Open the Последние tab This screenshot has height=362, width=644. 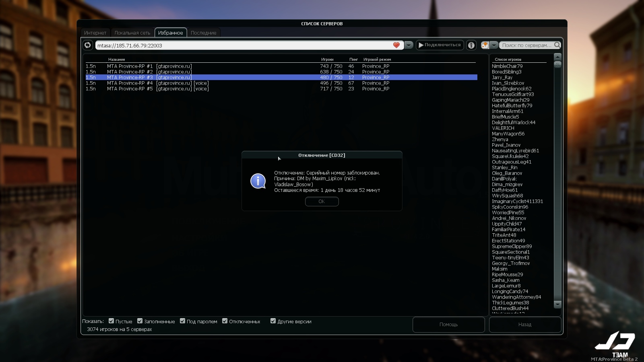(x=204, y=33)
